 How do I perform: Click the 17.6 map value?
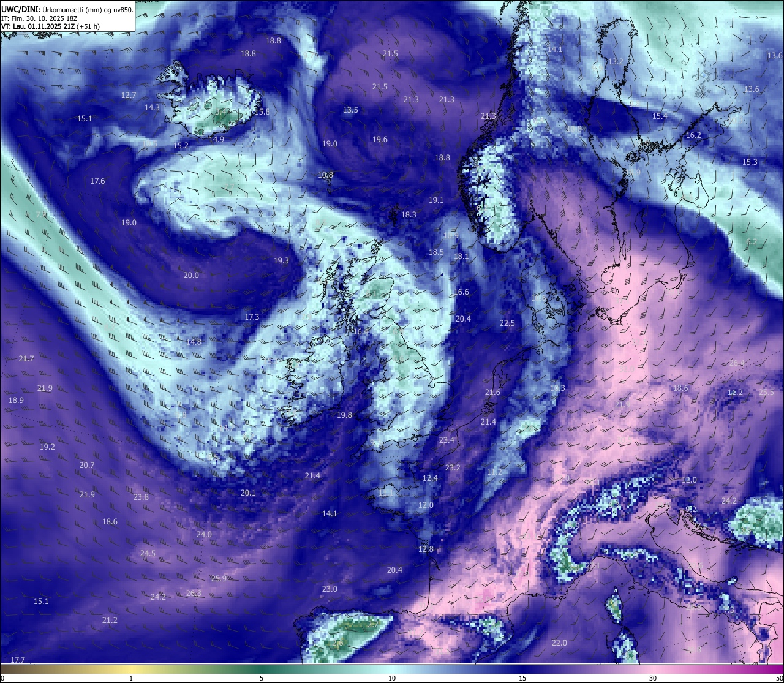97,181
